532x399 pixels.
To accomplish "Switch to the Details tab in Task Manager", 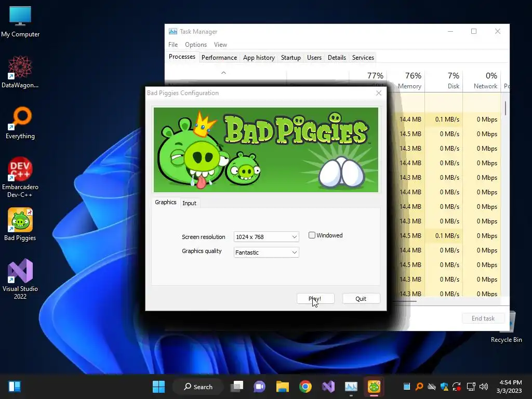I will pyautogui.click(x=337, y=58).
